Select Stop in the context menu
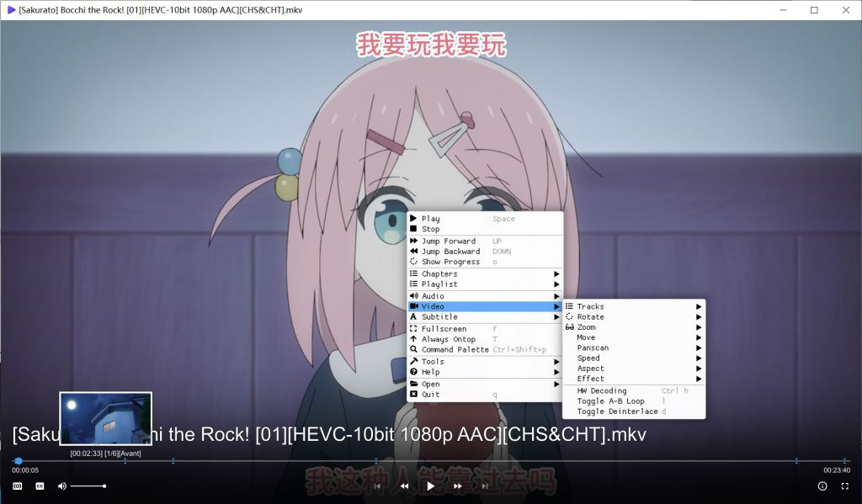This screenshot has height=504, width=862. tap(485, 229)
